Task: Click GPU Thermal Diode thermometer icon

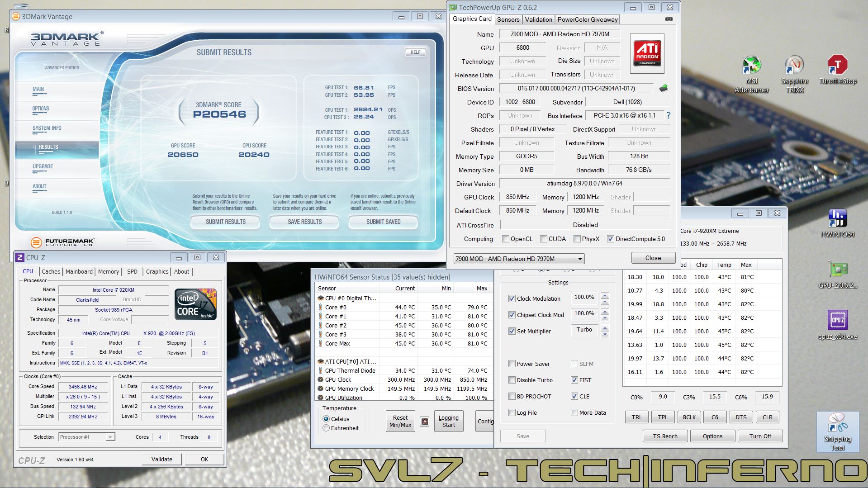Action: [x=321, y=370]
